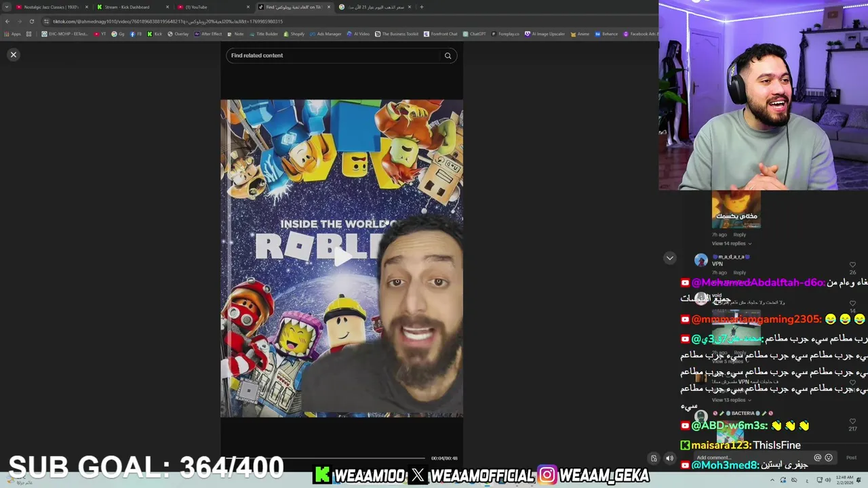Image resolution: width=868 pixels, height=488 pixels.
Task: Open the m_a_d_a_r_a profile avatar
Action: (x=701, y=260)
